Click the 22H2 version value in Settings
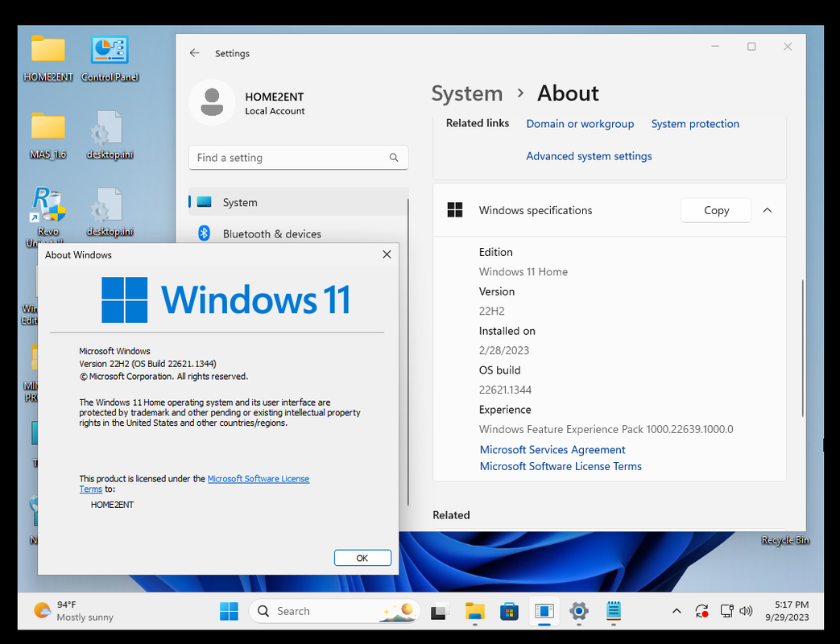 point(491,311)
